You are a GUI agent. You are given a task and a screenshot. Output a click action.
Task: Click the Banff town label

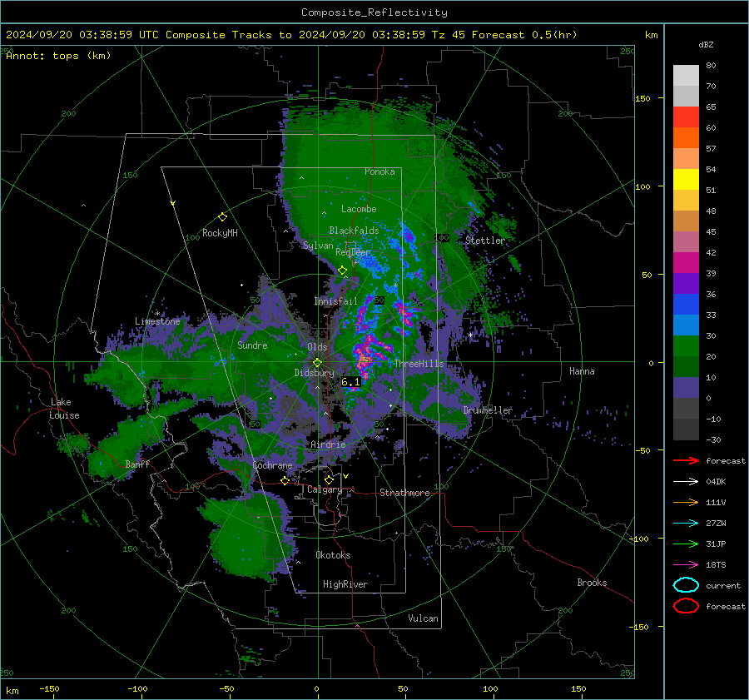pyautogui.click(x=137, y=464)
